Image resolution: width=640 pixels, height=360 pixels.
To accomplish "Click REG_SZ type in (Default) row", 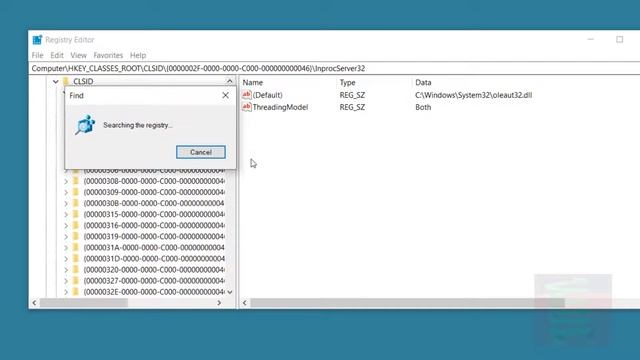I will pyautogui.click(x=352, y=95).
